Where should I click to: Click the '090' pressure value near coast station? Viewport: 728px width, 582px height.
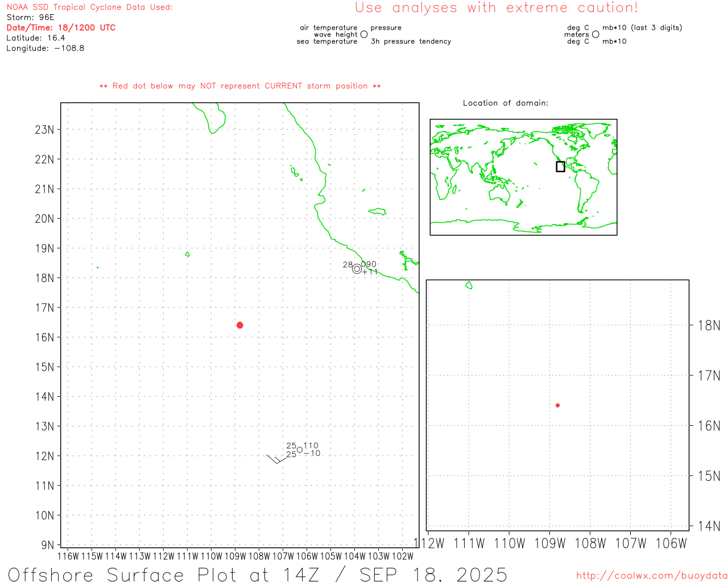(x=369, y=264)
